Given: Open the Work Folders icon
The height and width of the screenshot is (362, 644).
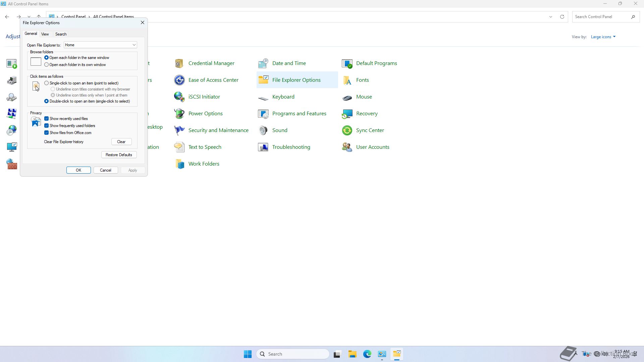Looking at the screenshot, I should click(179, 164).
